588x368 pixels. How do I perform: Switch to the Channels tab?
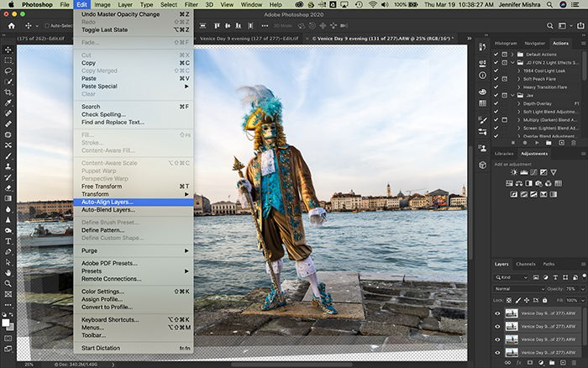pos(525,264)
